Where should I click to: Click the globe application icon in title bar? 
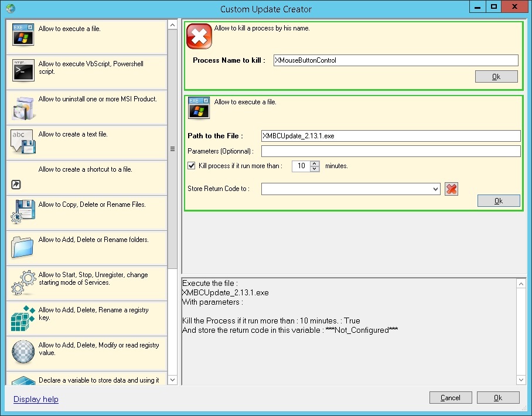pyautogui.click(x=11, y=8)
